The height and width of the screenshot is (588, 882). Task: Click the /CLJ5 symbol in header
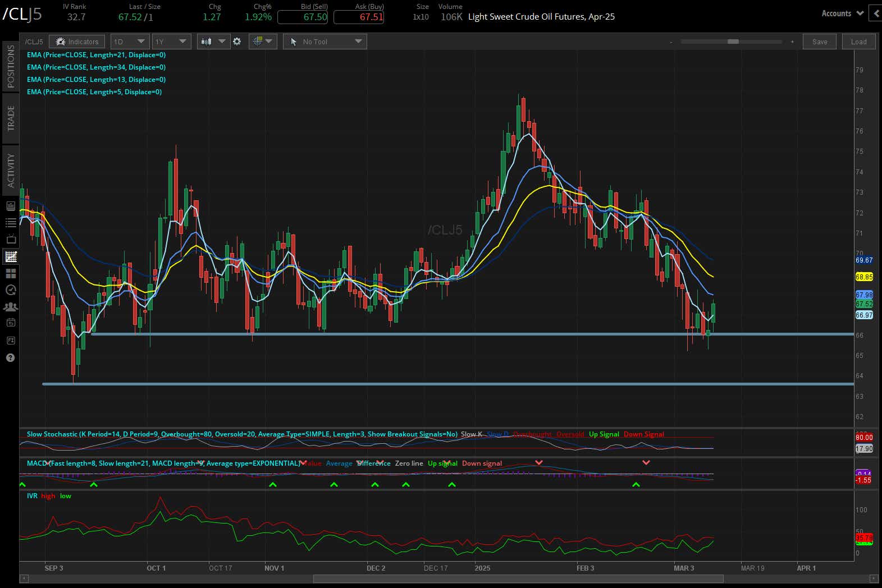coord(22,14)
